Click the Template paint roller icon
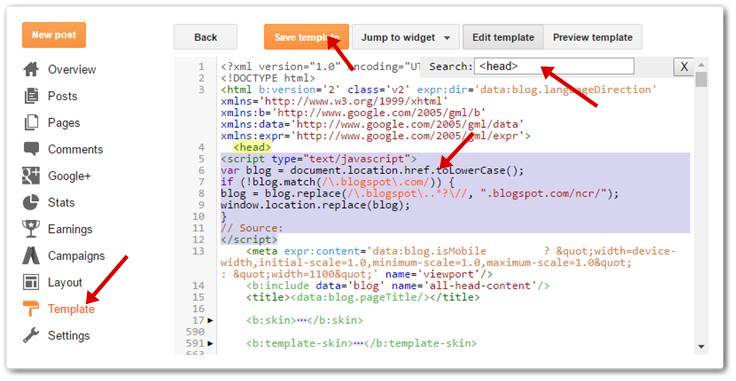The width and height of the screenshot is (736, 381). 31,309
